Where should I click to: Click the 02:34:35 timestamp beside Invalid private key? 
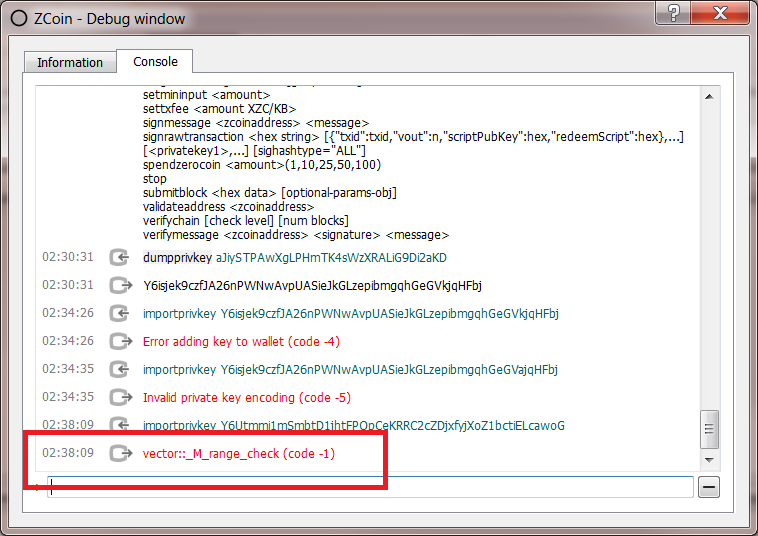tap(68, 397)
